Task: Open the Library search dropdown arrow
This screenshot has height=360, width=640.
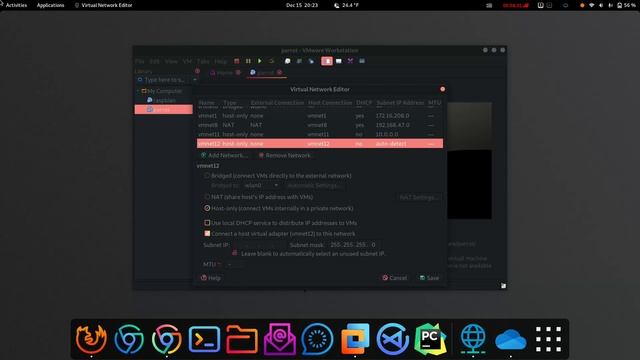Action: pos(194,80)
